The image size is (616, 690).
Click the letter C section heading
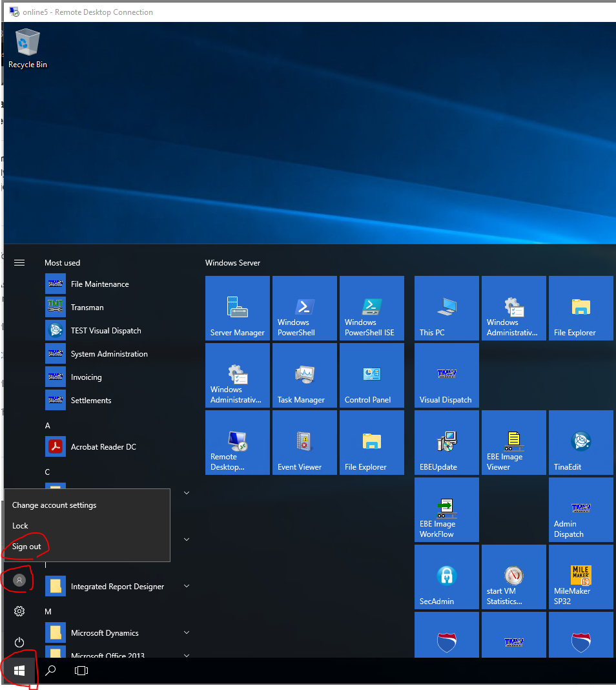47,472
